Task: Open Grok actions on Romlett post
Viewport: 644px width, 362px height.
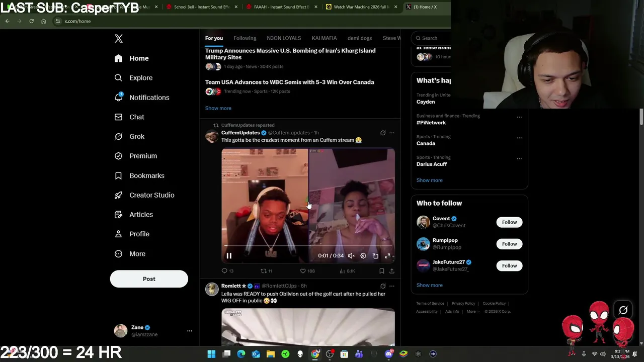Action: click(383, 286)
